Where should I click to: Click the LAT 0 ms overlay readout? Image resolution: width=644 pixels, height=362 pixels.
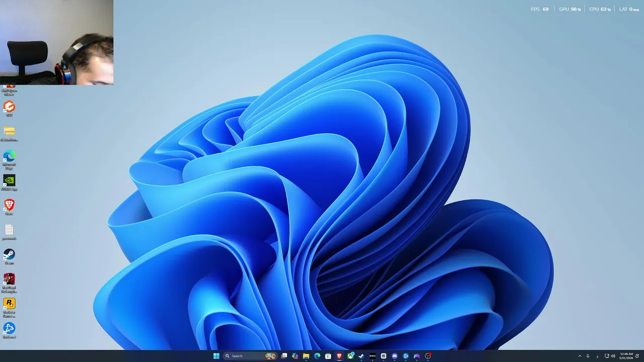[x=629, y=9]
